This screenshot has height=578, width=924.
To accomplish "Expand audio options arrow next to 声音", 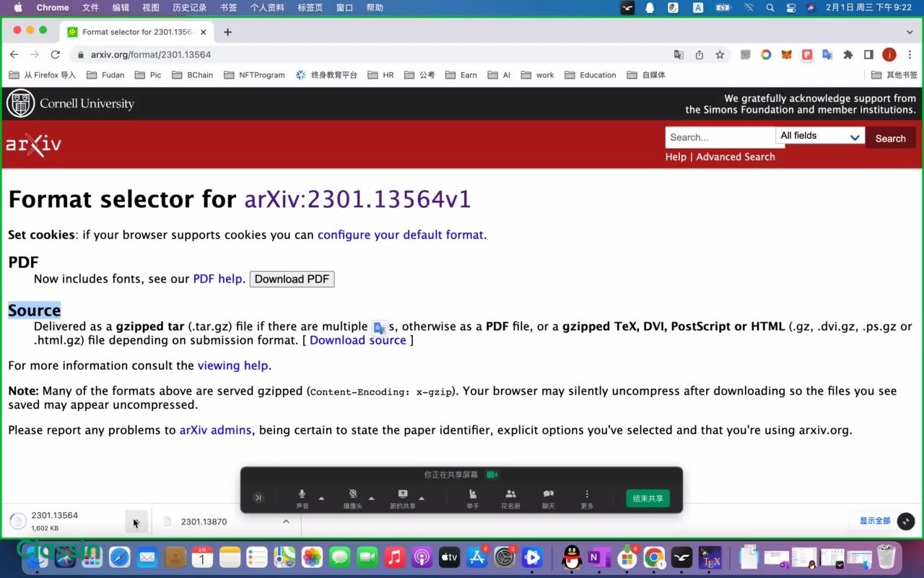I will point(321,498).
